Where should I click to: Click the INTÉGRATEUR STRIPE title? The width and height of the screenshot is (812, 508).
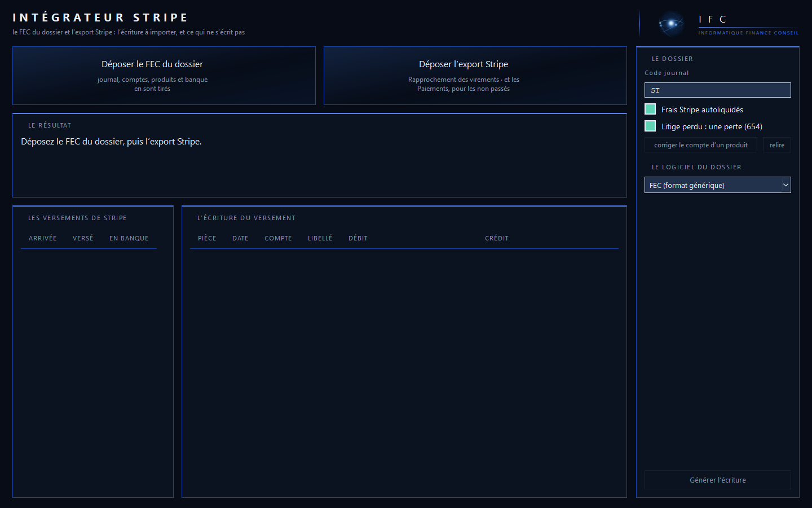tap(100, 17)
